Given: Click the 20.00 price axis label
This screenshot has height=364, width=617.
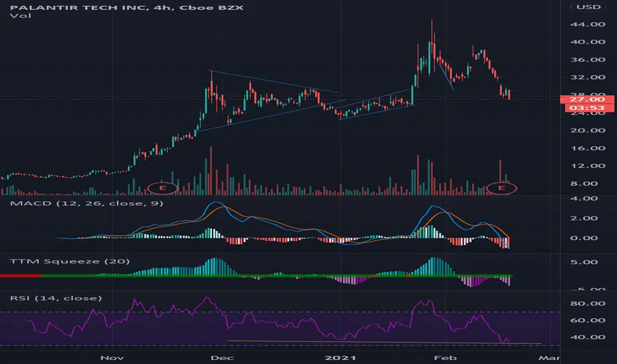Looking at the screenshot, I should click(587, 130).
